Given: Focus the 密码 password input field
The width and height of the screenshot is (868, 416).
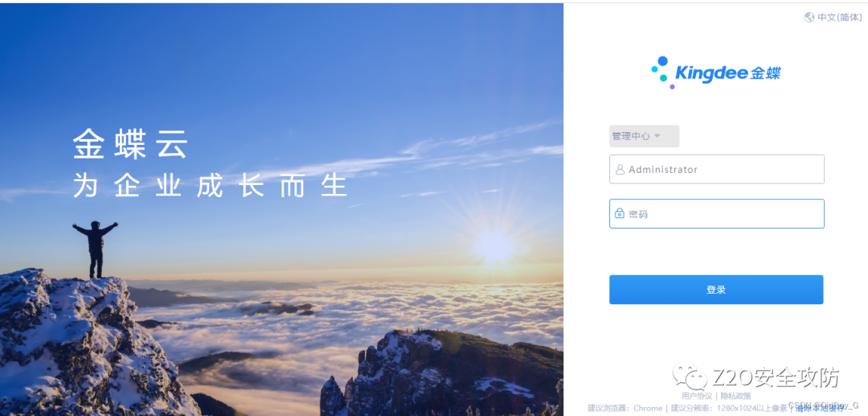Looking at the screenshot, I should point(717,213).
